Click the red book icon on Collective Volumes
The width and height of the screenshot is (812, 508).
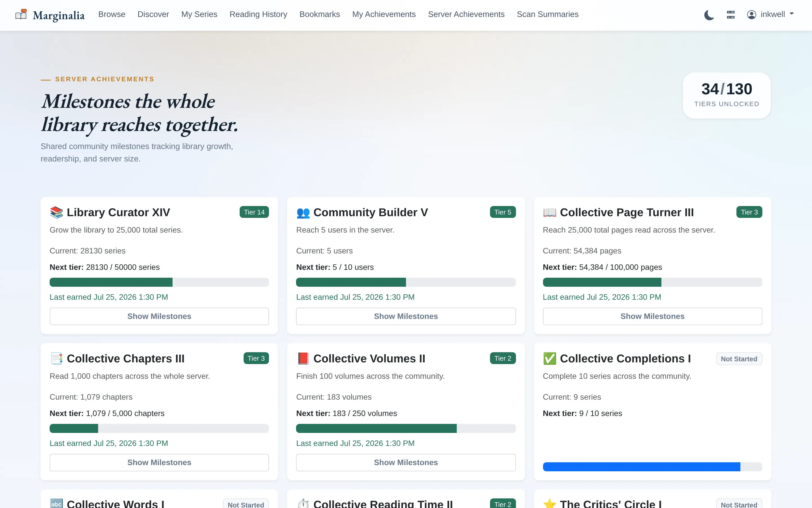pos(303,358)
